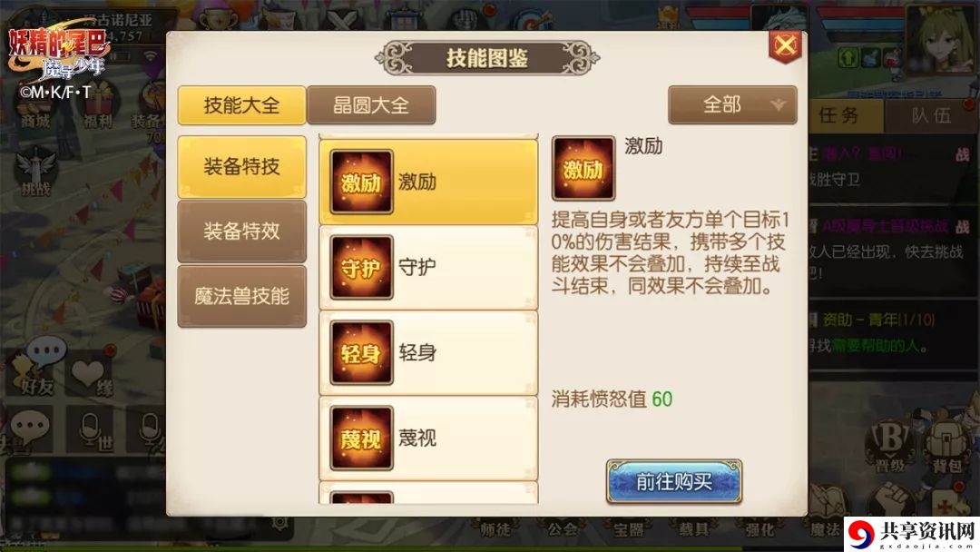Switch to the 技能大全 tab
The image size is (980, 552).
[242, 105]
